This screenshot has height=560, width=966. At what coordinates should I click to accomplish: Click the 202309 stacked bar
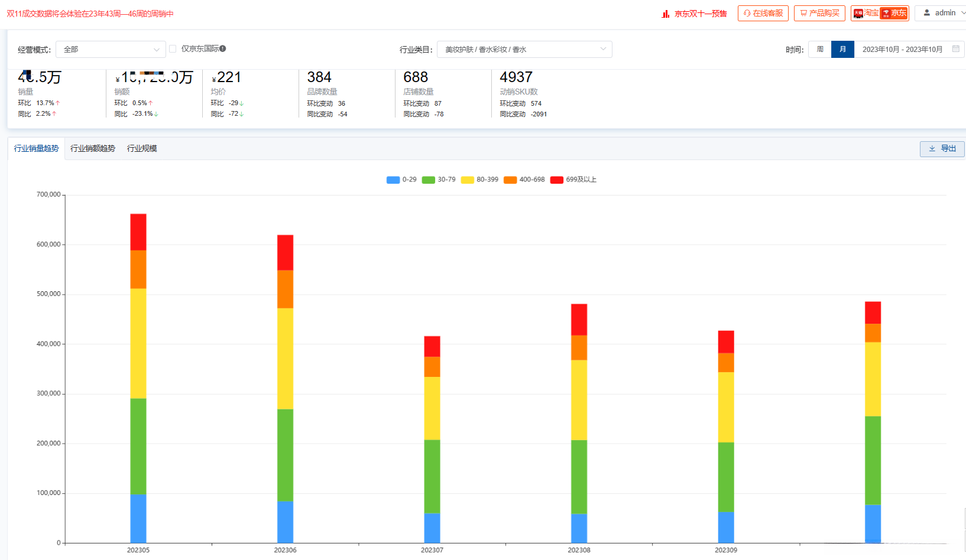tap(726, 437)
